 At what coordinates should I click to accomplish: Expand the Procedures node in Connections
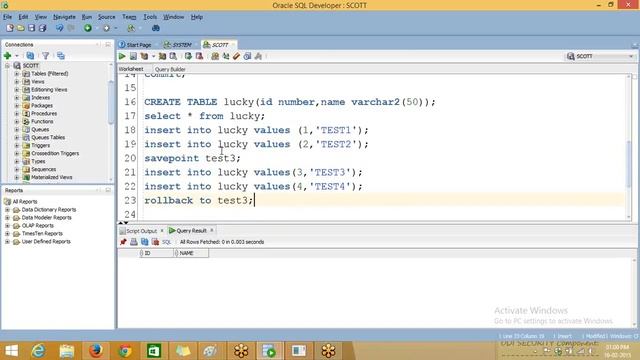[17, 113]
